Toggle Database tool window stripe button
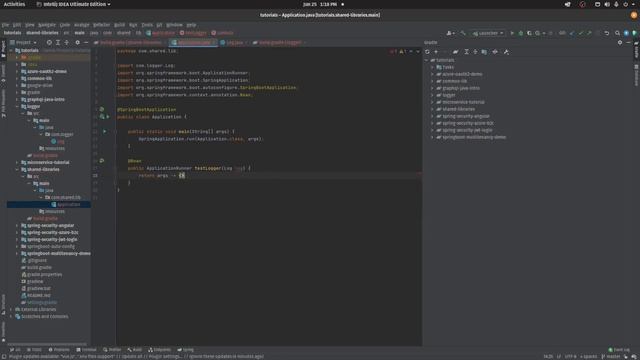 point(636,75)
